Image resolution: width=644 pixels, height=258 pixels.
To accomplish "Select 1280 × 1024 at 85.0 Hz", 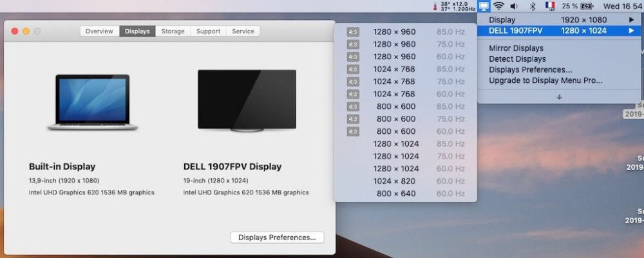I will [405, 144].
